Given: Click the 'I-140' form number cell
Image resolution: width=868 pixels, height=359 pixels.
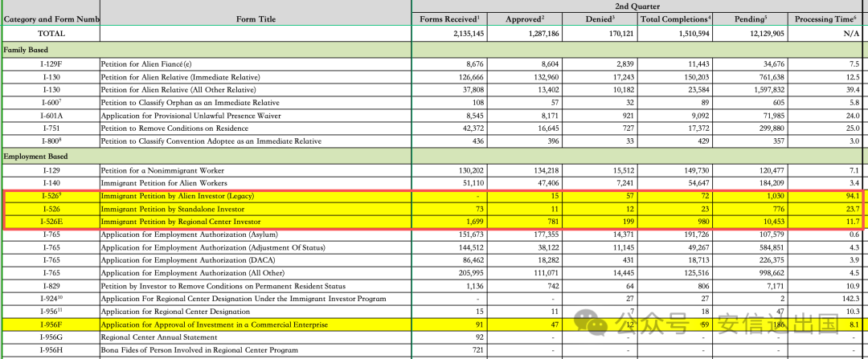Looking at the screenshot, I should (x=51, y=183).
